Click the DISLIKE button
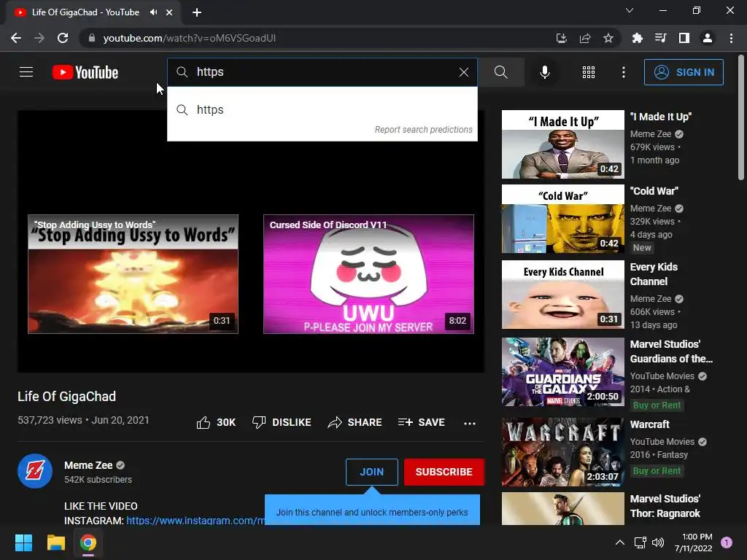Viewport: 747px width, 560px height. [x=282, y=422]
